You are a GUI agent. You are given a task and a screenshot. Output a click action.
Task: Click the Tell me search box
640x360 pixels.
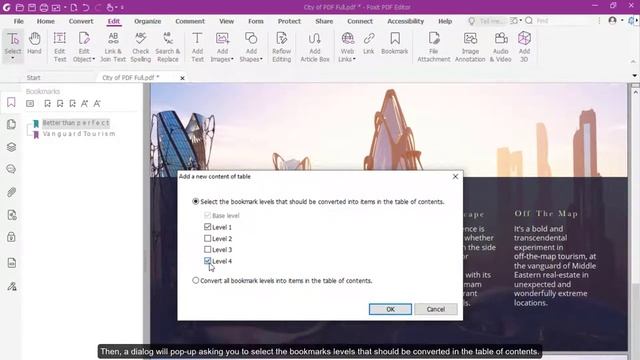pos(492,21)
